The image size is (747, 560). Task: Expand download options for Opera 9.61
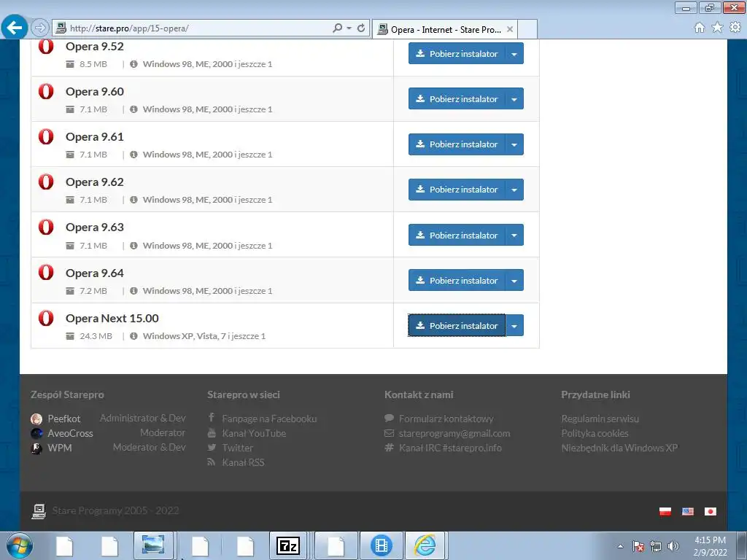(x=514, y=144)
